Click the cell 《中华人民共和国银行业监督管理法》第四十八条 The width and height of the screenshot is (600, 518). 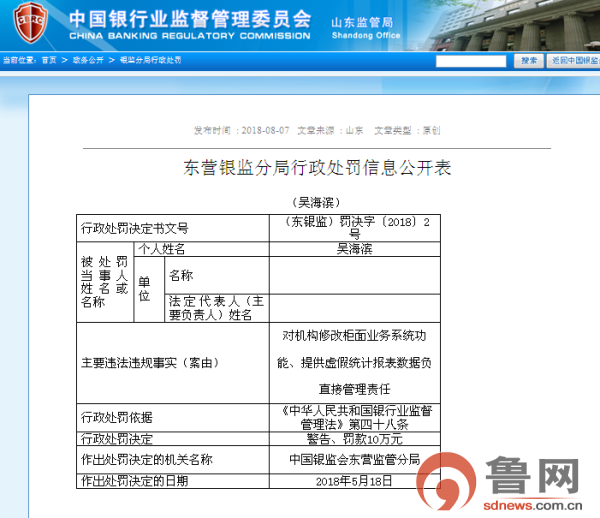click(355, 418)
